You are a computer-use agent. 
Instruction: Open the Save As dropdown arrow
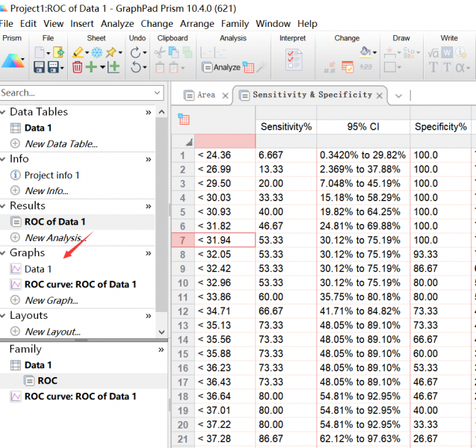pyautogui.click(x=62, y=68)
